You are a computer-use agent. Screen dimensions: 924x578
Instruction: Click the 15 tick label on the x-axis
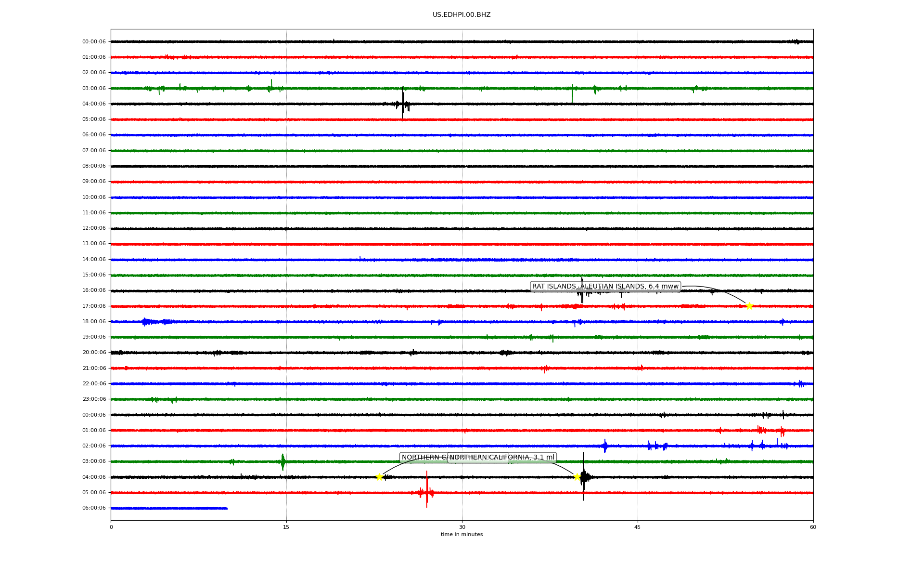(x=286, y=527)
